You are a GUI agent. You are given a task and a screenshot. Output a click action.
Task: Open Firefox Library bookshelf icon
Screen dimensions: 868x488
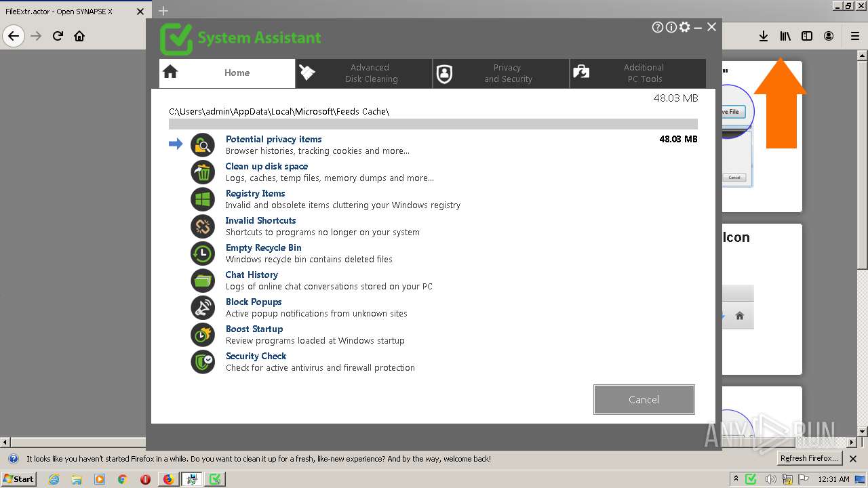pos(785,36)
